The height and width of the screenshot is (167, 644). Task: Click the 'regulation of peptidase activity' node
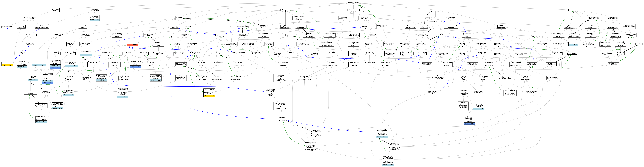(x=472, y=64)
